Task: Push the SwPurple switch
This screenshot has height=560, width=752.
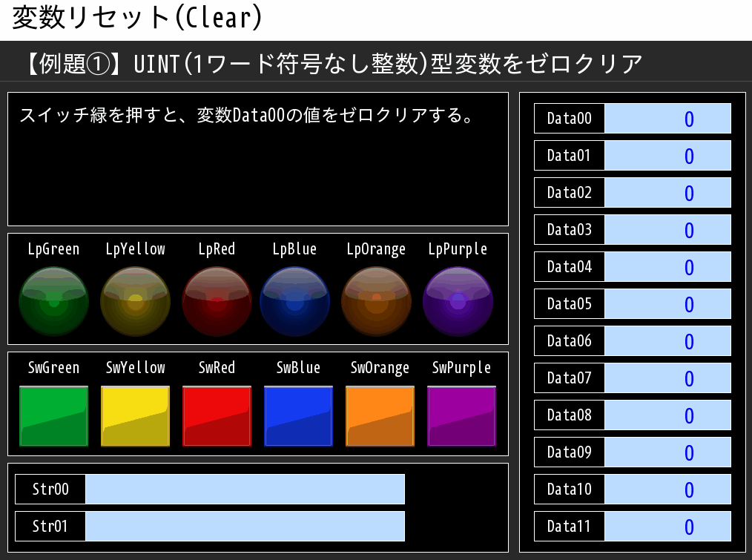Action: (461, 416)
